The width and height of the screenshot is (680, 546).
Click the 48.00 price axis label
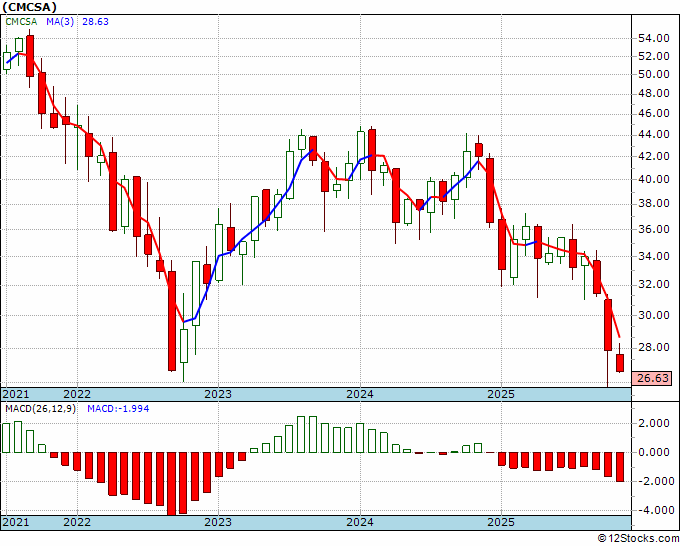click(x=654, y=93)
